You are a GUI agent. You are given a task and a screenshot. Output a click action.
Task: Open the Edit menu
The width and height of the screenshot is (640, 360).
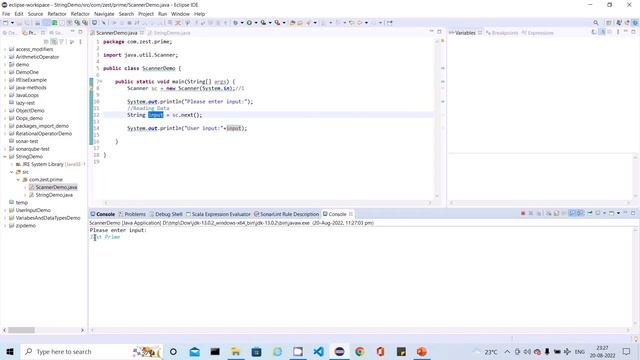point(19,14)
